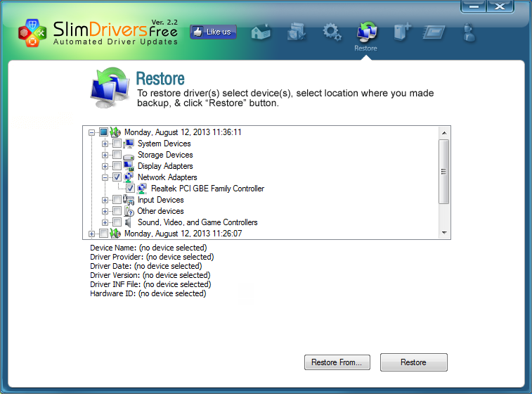Viewport: 532px width, 394px height.
Task: Collapse the 11:36:11 backup node
Action: (x=91, y=132)
